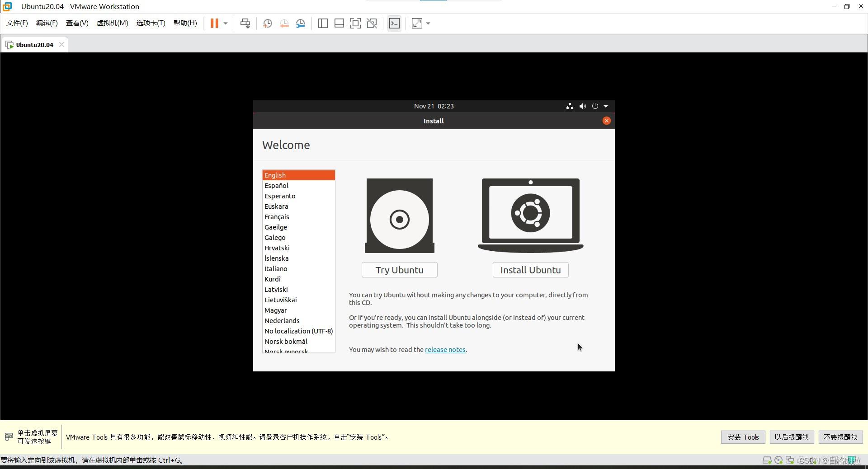This screenshot has width=868, height=469.
Task: Open the 选项卡(T) menu
Action: click(151, 23)
